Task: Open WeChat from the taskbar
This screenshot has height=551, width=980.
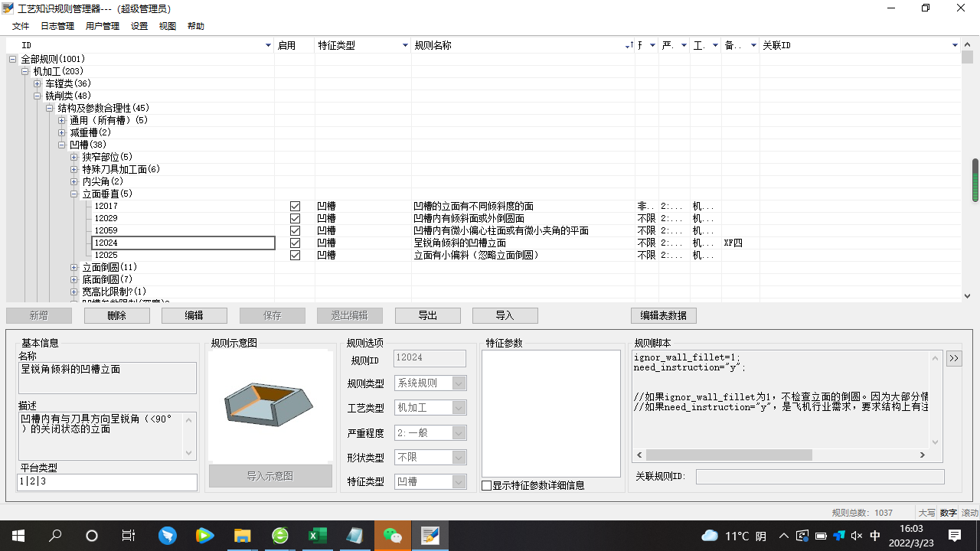Action: 393,536
